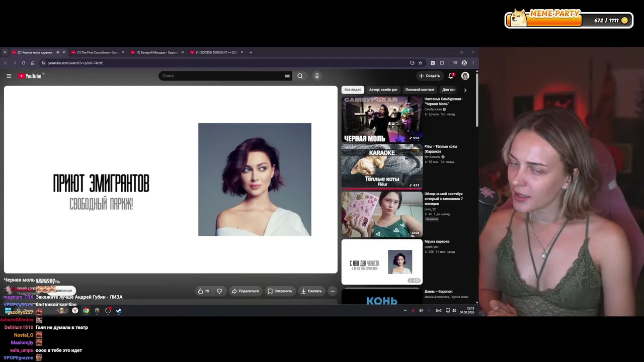Close The Final Countdown tab
This screenshot has width=644, height=362.
click(x=123, y=52)
